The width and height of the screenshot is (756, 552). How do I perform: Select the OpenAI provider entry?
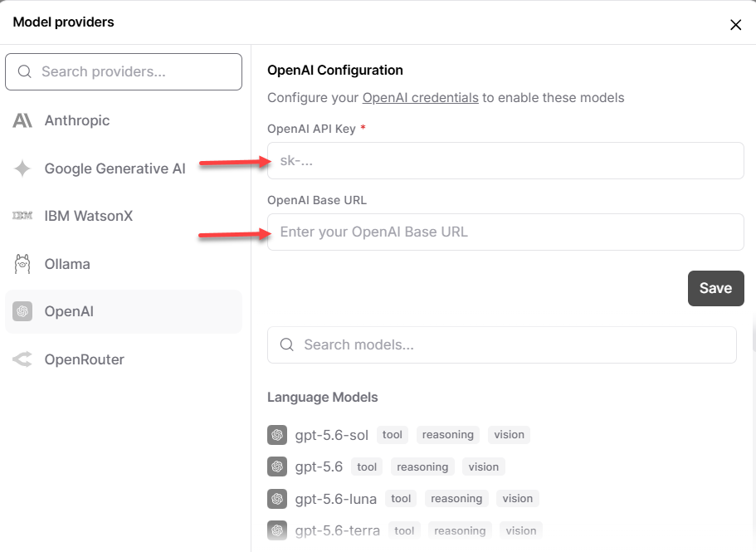coord(124,311)
